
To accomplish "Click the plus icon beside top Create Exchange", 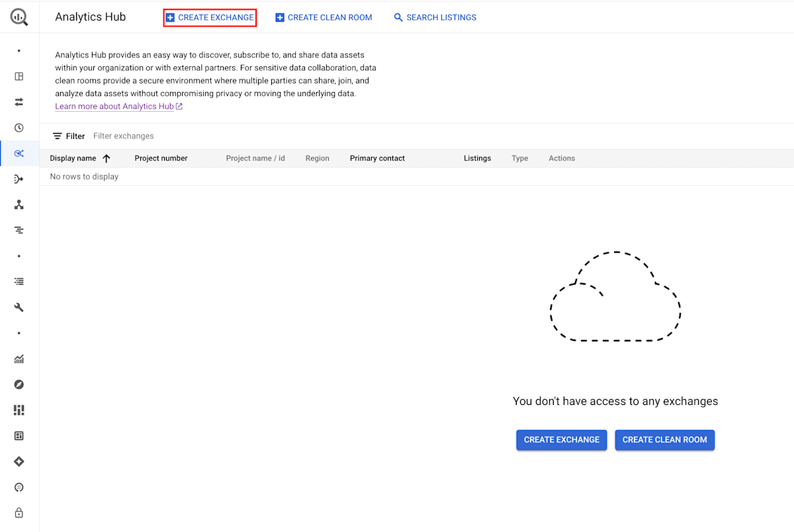I will point(170,18).
